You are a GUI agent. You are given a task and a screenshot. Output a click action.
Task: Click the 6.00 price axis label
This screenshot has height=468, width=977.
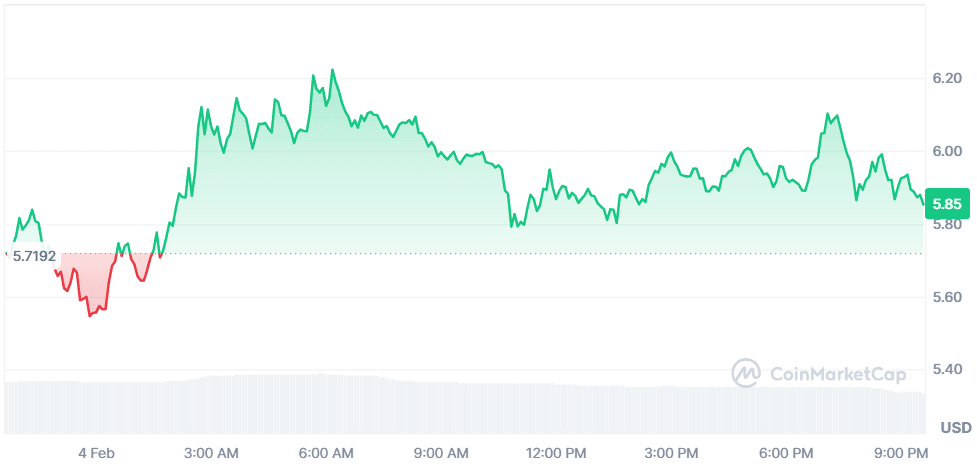945,151
